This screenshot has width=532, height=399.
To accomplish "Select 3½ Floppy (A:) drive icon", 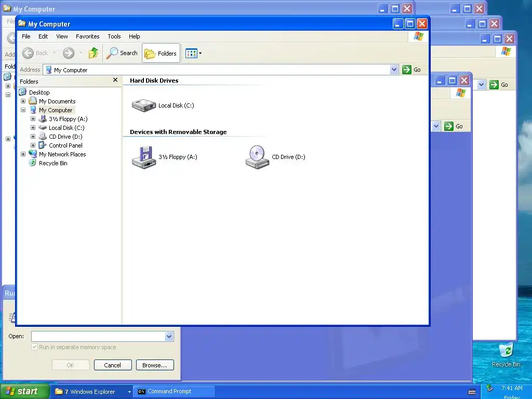I will coord(144,157).
